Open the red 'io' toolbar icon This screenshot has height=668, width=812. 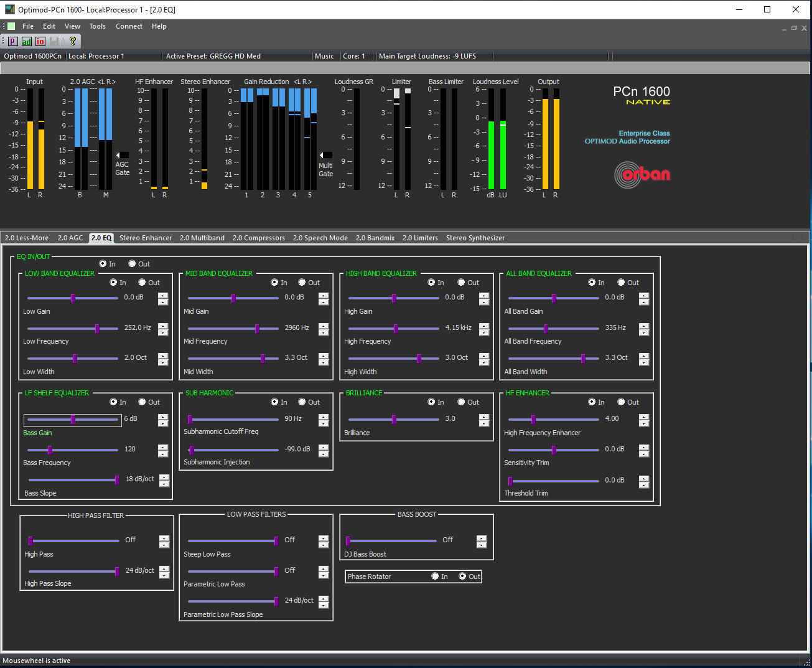[40, 41]
